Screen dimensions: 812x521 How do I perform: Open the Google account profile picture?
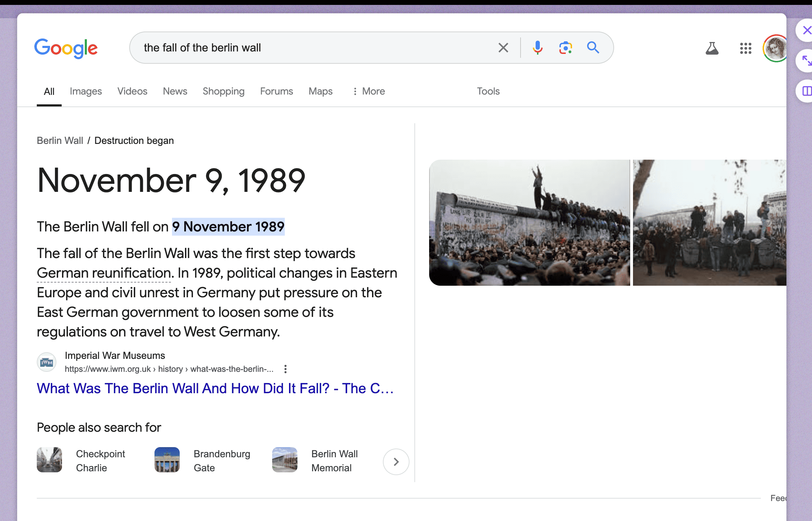pos(776,48)
